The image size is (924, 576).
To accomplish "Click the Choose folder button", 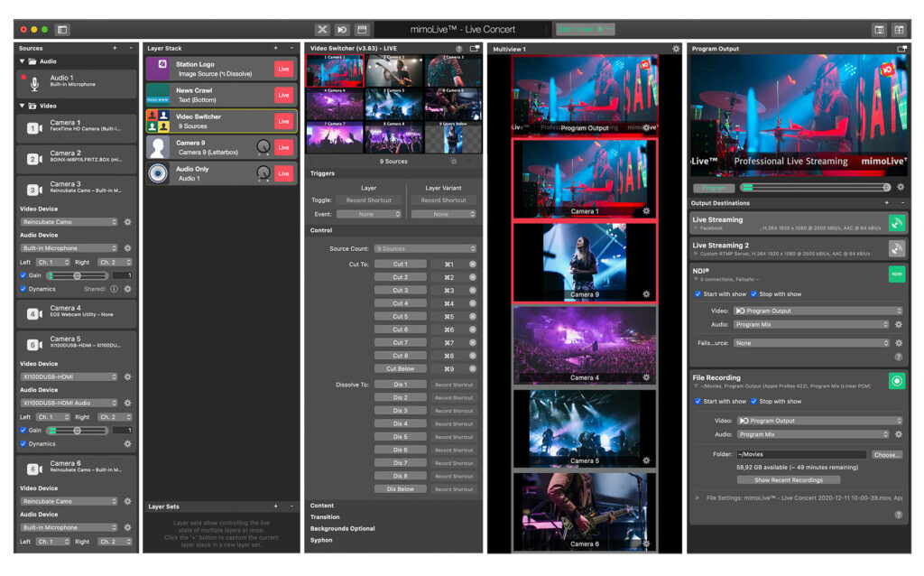I will click(x=886, y=454).
